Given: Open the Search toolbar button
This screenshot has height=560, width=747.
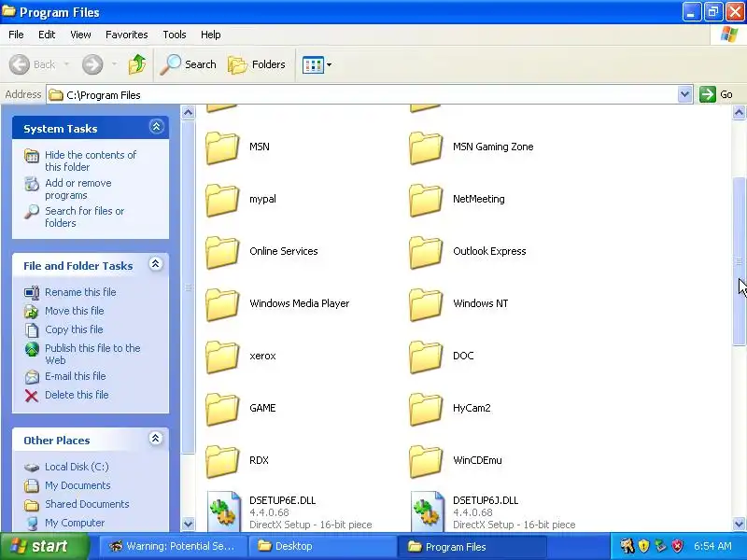Looking at the screenshot, I should pos(189,64).
